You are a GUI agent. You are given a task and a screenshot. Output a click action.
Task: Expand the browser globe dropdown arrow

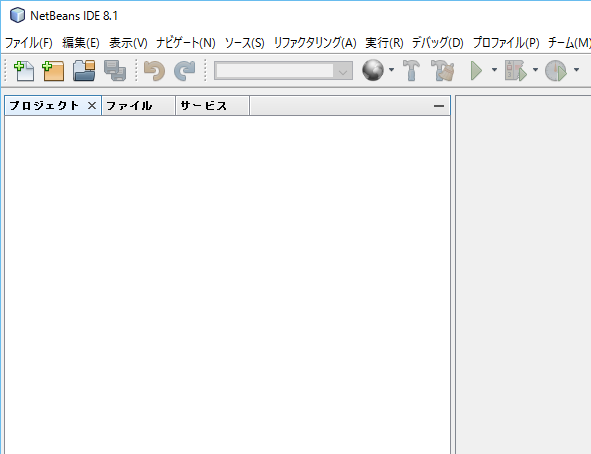391,70
